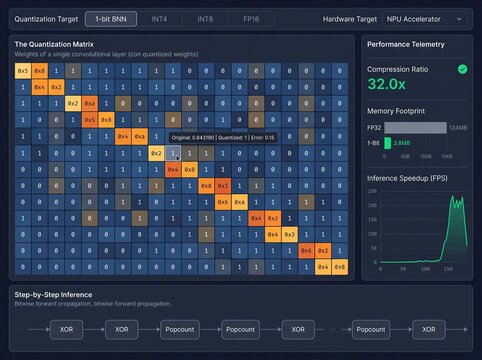Click the Step-by-Step Inference heading
482x360 pixels.
click(53, 295)
